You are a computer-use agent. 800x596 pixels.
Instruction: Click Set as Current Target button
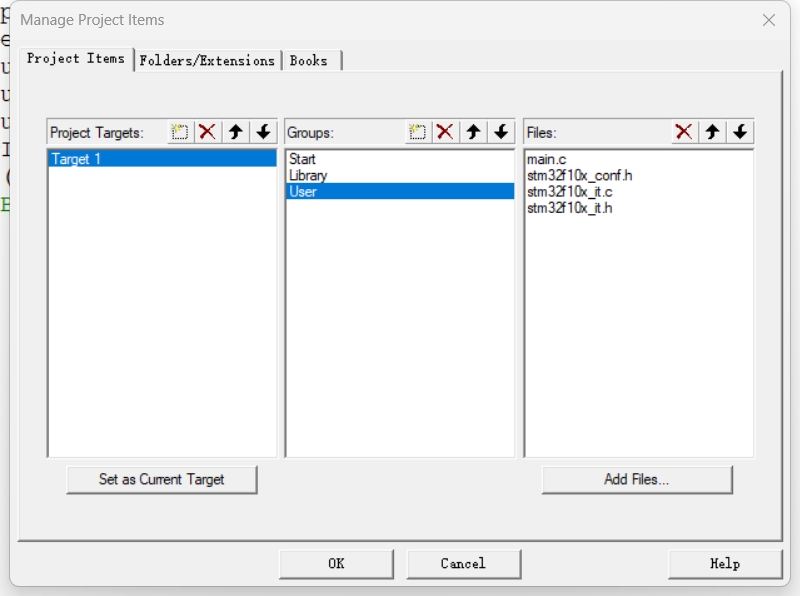coord(162,480)
